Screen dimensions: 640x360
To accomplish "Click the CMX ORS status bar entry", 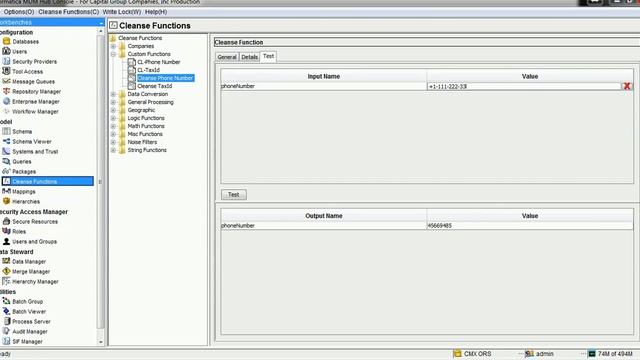I will point(473,353).
